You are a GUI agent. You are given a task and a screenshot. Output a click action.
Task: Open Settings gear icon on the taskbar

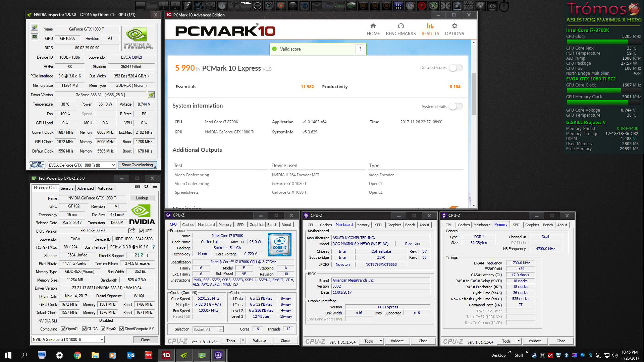click(59, 355)
